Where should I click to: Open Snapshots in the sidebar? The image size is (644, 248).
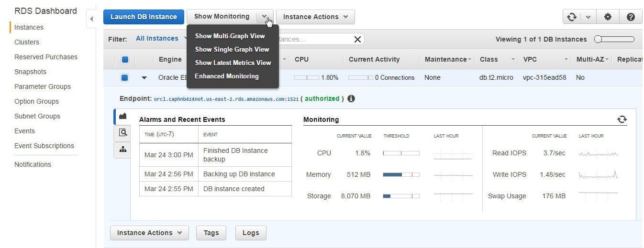point(30,72)
